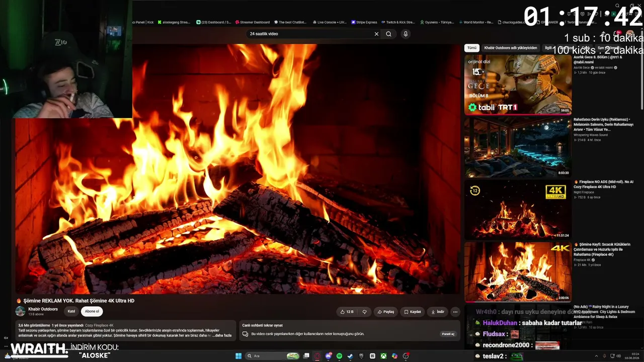
Task: Open the 'Asırlık Gece 8. Bölüm' title link
Action: pos(598,59)
